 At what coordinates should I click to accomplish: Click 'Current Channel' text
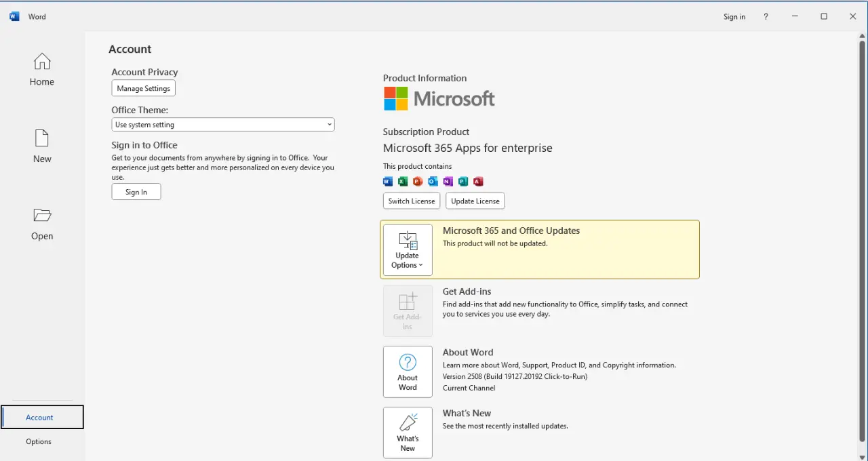(469, 388)
